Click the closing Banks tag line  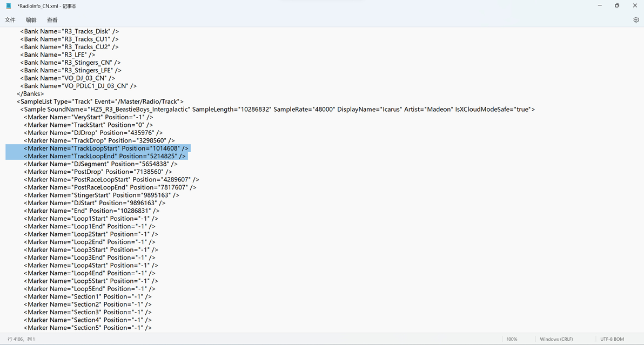tap(30, 94)
